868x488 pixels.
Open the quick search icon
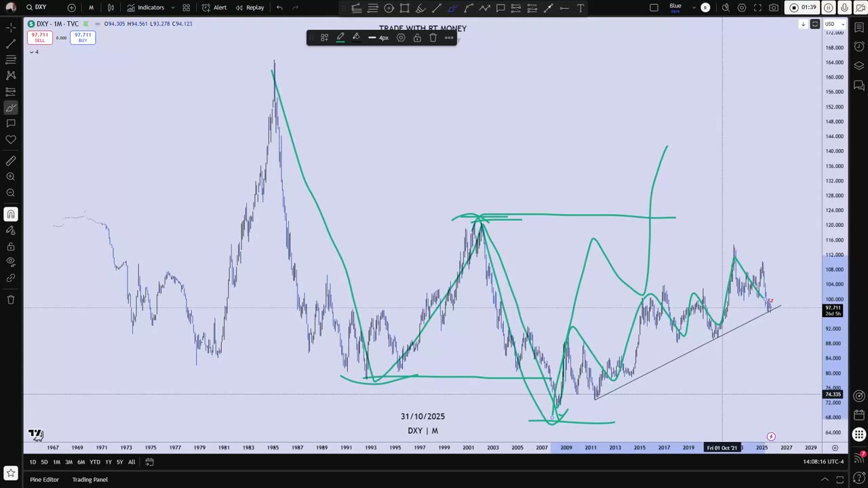tap(726, 7)
